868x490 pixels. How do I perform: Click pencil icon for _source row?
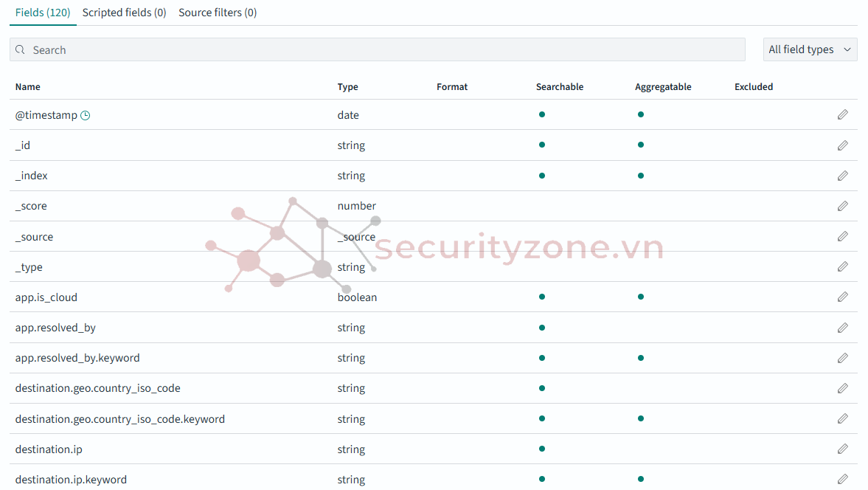click(842, 236)
